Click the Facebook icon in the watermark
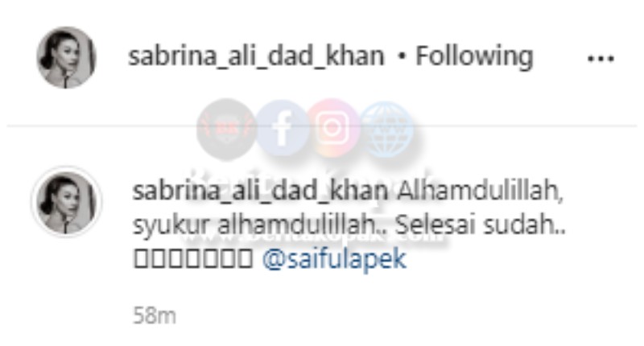The height and width of the screenshot is (346, 644). click(283, 129)
